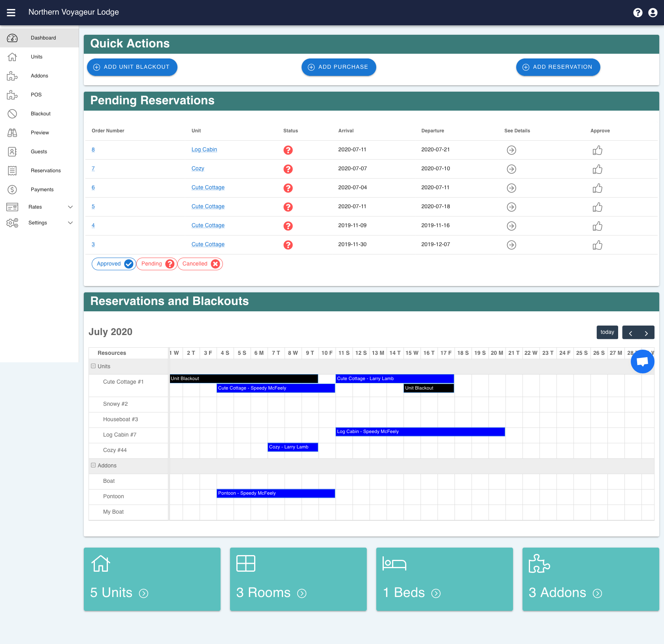Click the Payments dollar icon in sidebar

(12, 189)
